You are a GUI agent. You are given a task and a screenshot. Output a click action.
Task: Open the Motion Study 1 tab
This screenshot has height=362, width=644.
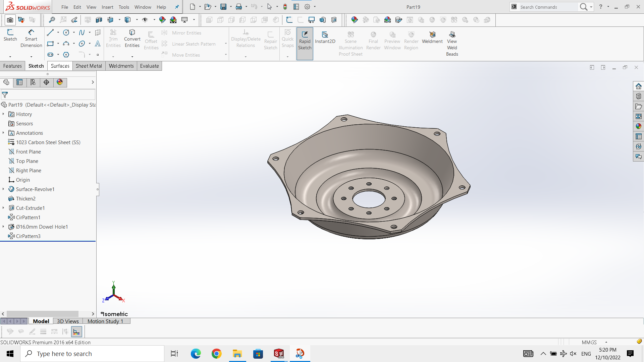[105, 321]
